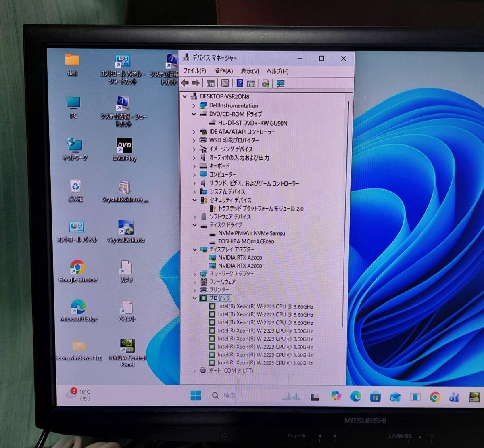Collapse the ディスク ドライブ node
The image size is (484, 448).
pyautogui.click(x=194, y=225)
